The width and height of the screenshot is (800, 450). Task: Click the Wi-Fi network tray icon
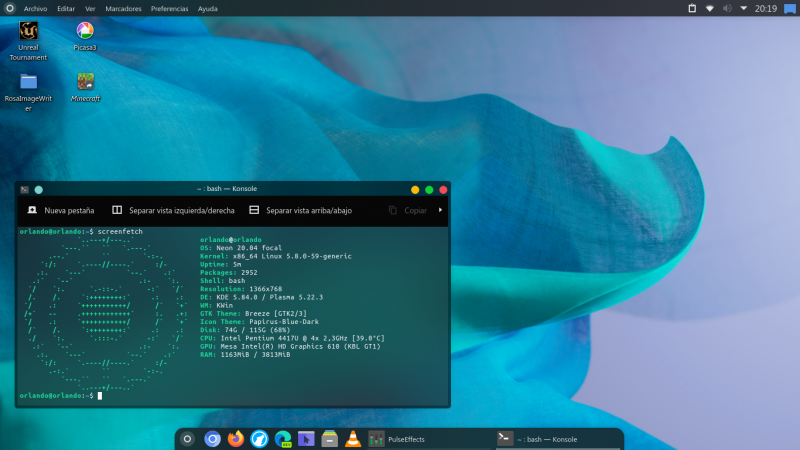[x=709, y=8]
